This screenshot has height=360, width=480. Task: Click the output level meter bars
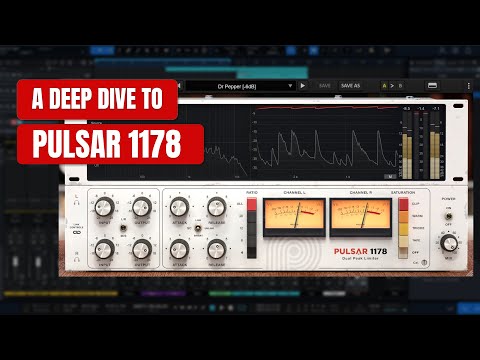click(x=435, y=146)
